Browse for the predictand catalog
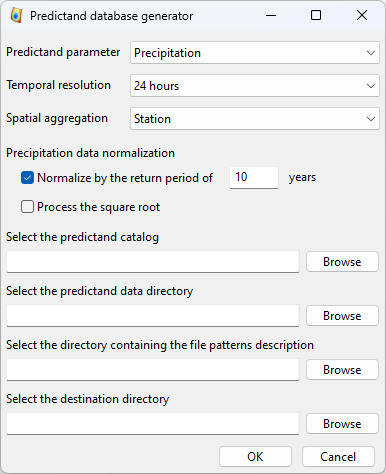 342,262
